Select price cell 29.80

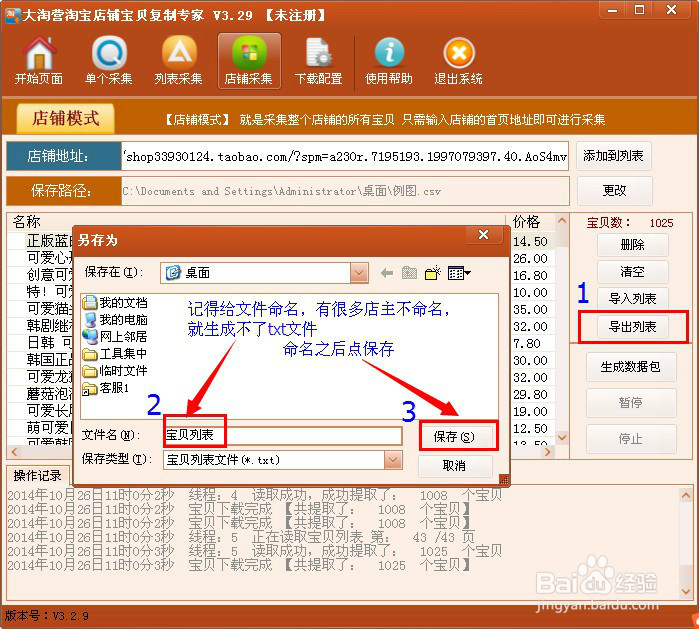click(x=530, y=395)
